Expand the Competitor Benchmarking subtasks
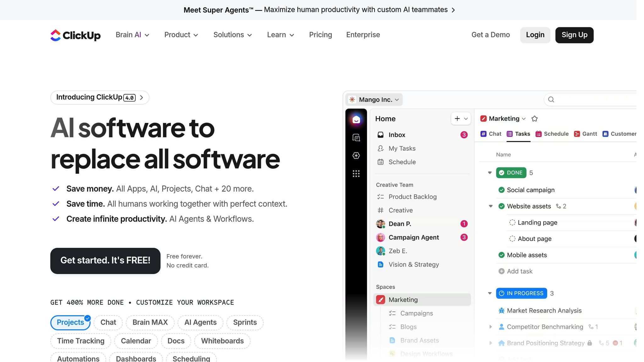Image resolution: width=644 pixels, height=362 pixels. point(491,327)
